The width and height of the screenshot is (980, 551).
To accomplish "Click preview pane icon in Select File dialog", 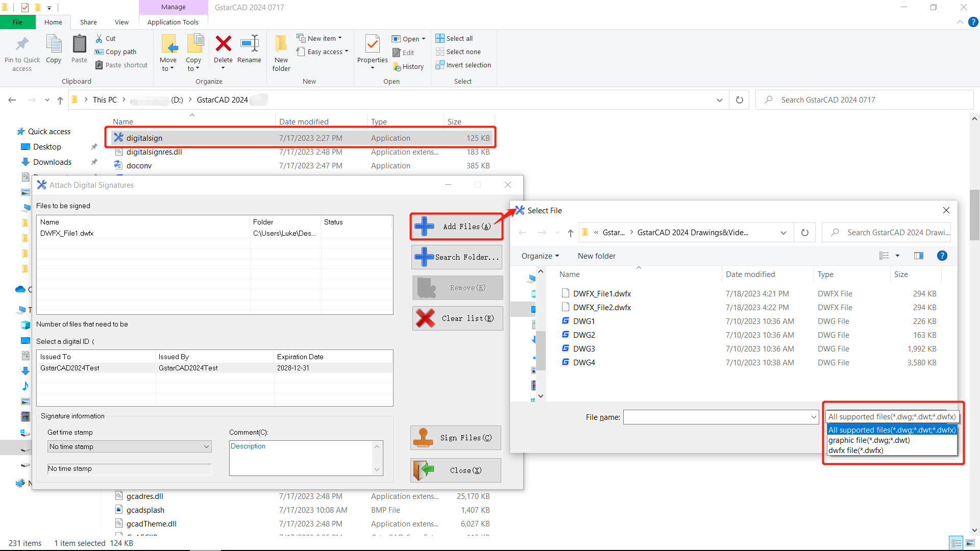I will pos(919,256).
